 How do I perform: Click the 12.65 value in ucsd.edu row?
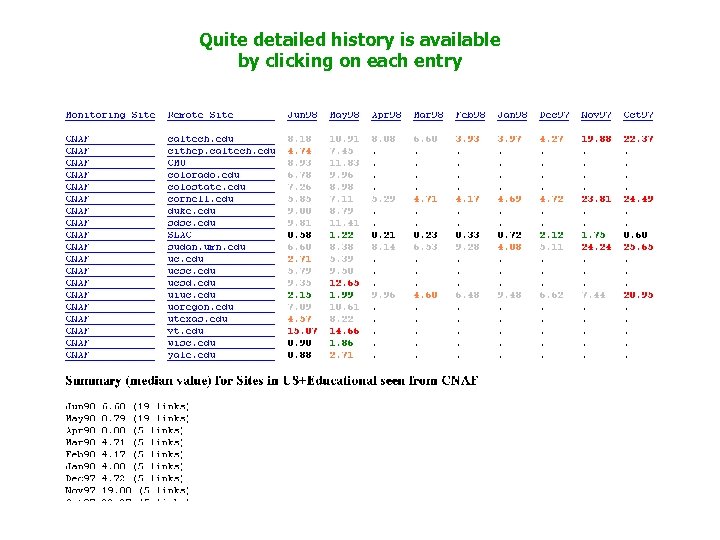point(344,282)
